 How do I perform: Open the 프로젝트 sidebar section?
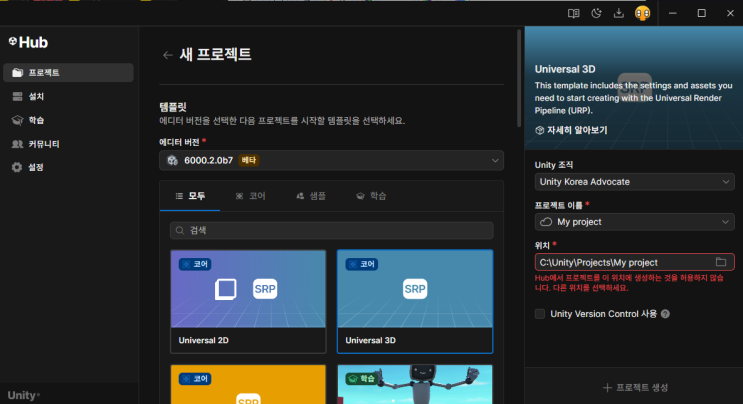(68, 72)
